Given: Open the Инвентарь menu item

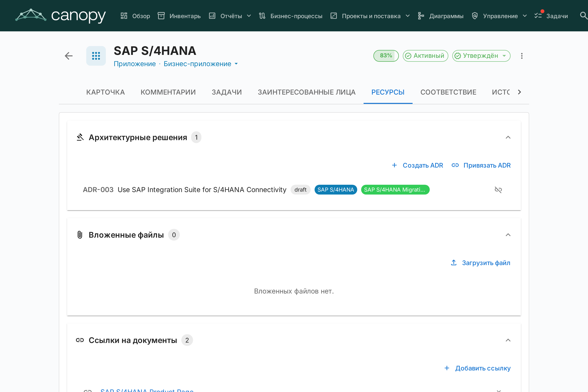Looking at the screenshot, I should click(x=179, y=16).
